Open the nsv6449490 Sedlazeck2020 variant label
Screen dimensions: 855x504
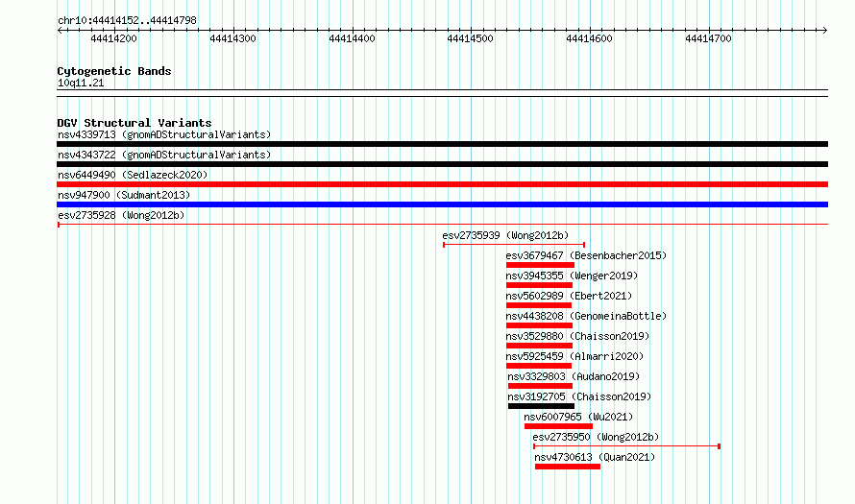[x=133, y=175]
